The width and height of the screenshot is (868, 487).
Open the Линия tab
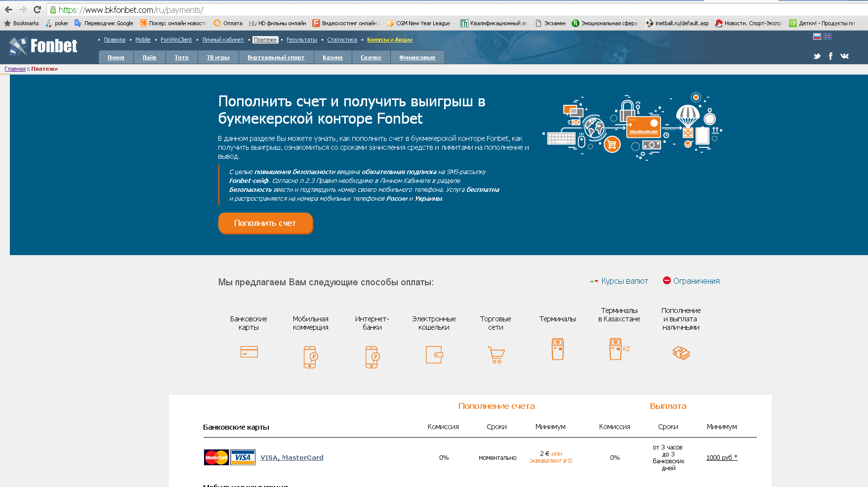(x=116, y=57)
